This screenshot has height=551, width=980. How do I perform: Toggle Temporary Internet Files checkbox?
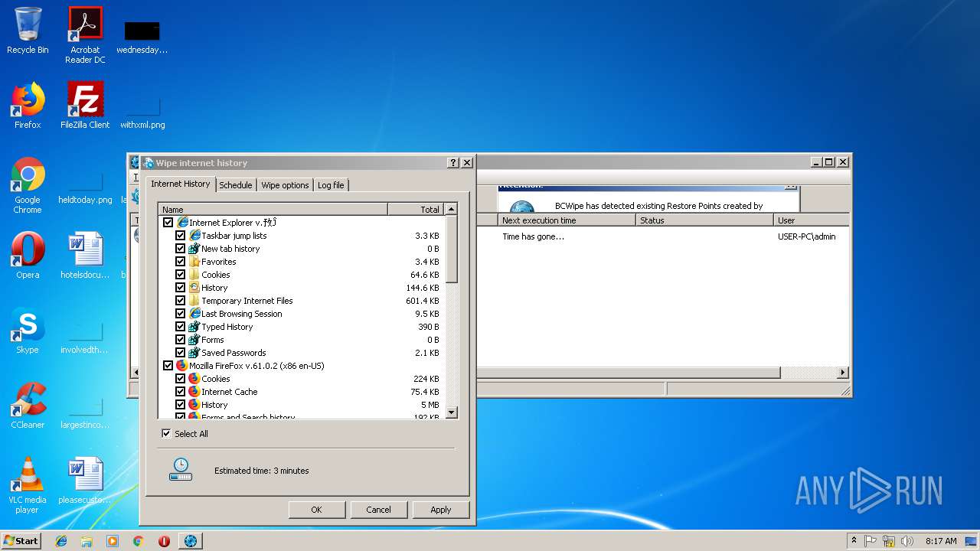pos(181,301)
